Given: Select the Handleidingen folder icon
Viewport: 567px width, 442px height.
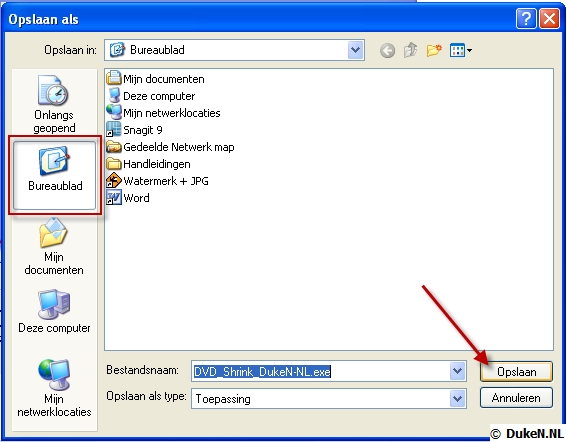Looking at the screenshot, I should 114,163.
